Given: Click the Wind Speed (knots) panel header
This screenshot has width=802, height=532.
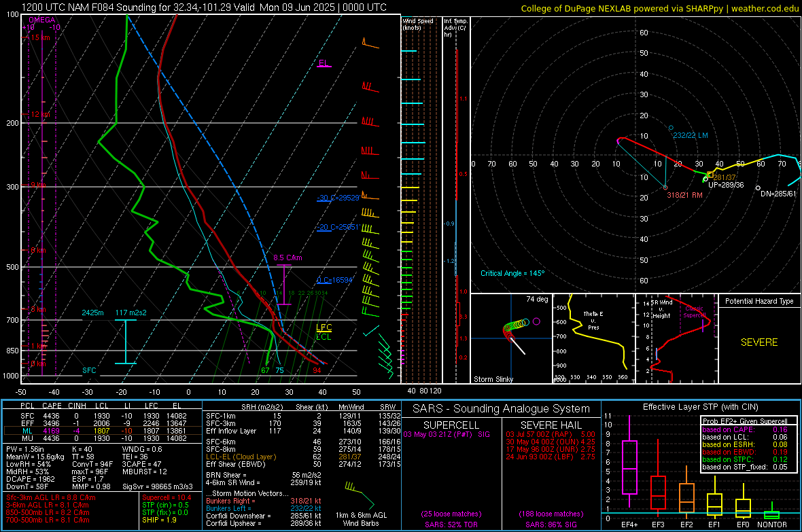Looking at the screenshot, I should coord(418,24).
